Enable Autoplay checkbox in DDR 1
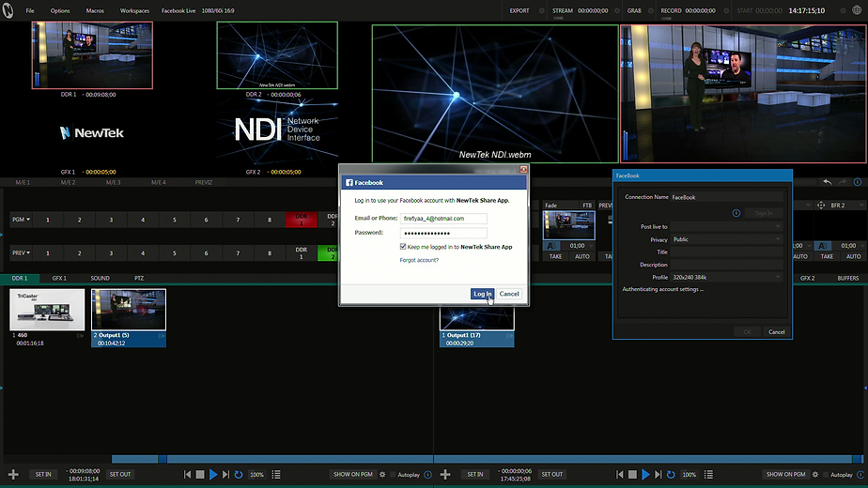The height and width of the screenshot is (488, 868). coord(393,475)
